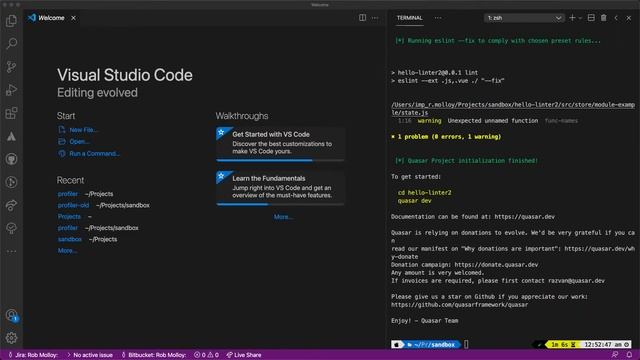Open the notifications bell in status bar
This screenshot has height=360, width=640.
629,355
